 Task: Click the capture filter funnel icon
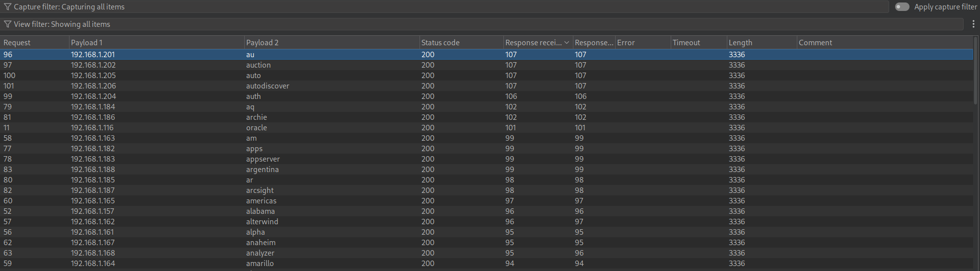(7, 7)
